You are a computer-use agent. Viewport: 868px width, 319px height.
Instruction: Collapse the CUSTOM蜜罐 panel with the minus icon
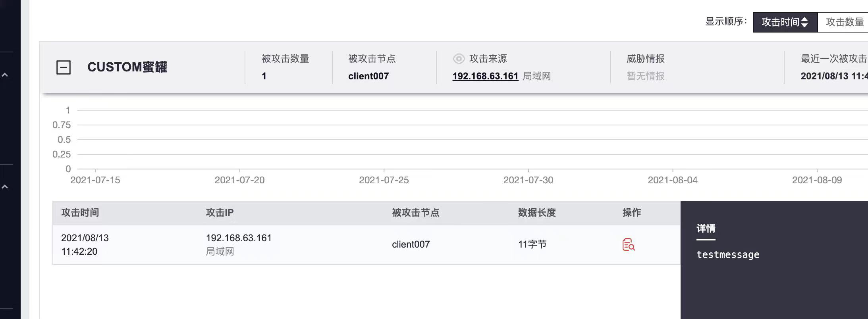[64, 67]
